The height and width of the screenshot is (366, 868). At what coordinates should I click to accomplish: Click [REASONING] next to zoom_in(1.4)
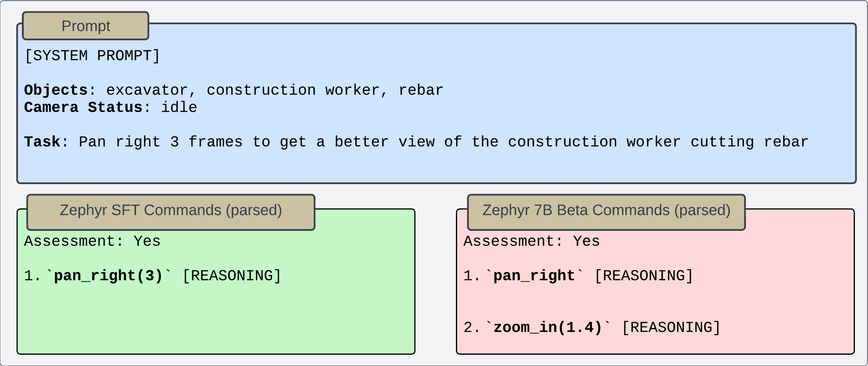[x=671, y=328]
